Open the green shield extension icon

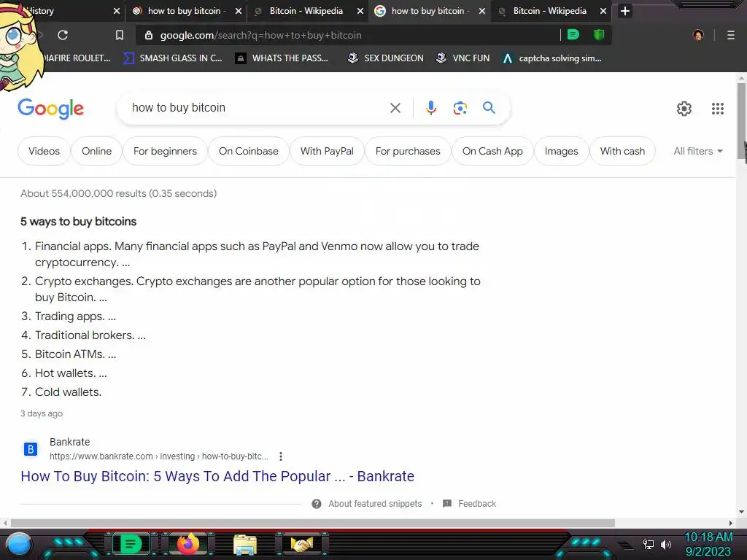[599, 35]
